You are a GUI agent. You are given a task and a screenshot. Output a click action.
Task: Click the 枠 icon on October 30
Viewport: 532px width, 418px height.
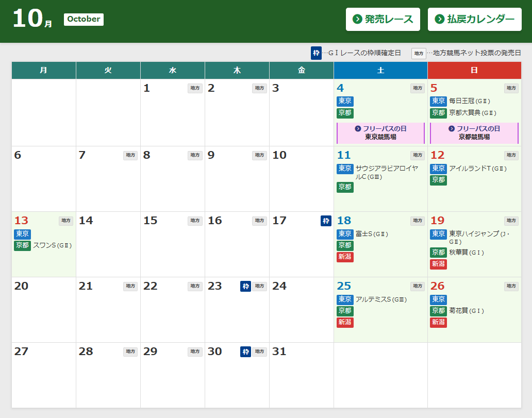245,352
